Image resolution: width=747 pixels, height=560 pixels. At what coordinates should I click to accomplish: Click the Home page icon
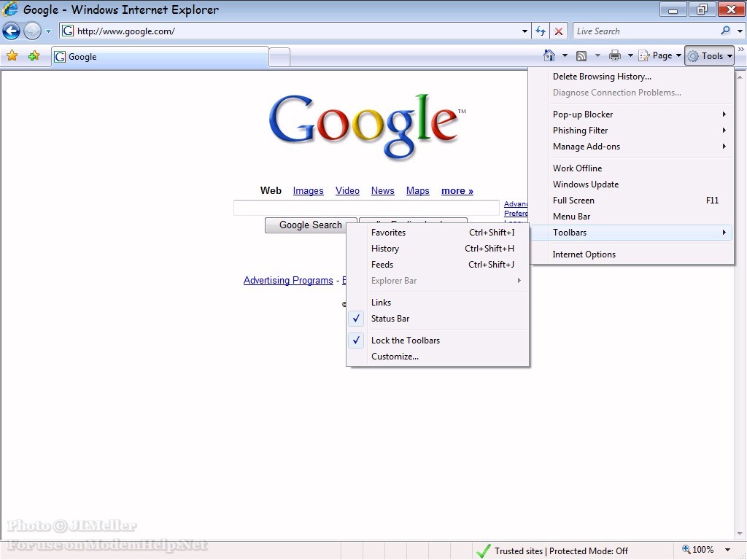coord(549,55)
